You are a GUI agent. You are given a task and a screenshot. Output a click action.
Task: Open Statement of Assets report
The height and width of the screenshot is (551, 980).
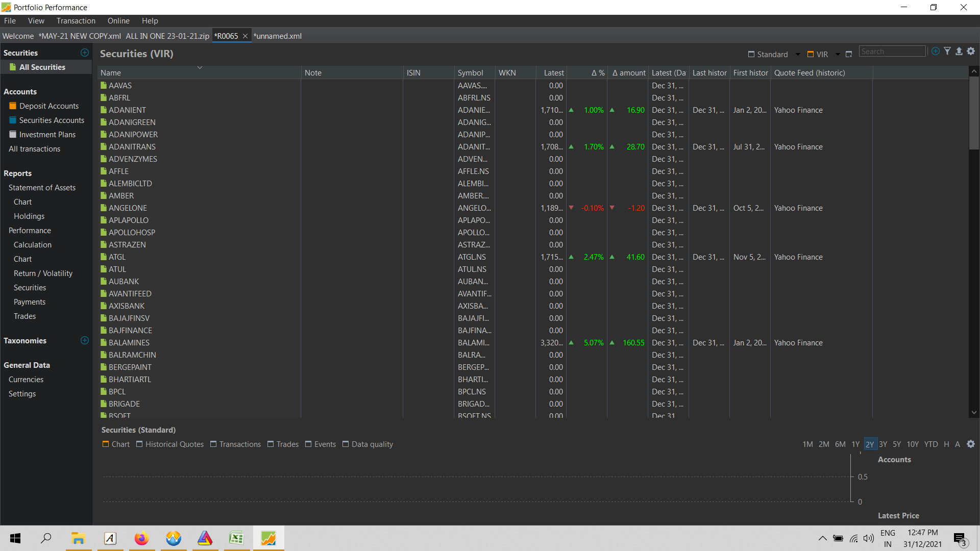point(42,188)
